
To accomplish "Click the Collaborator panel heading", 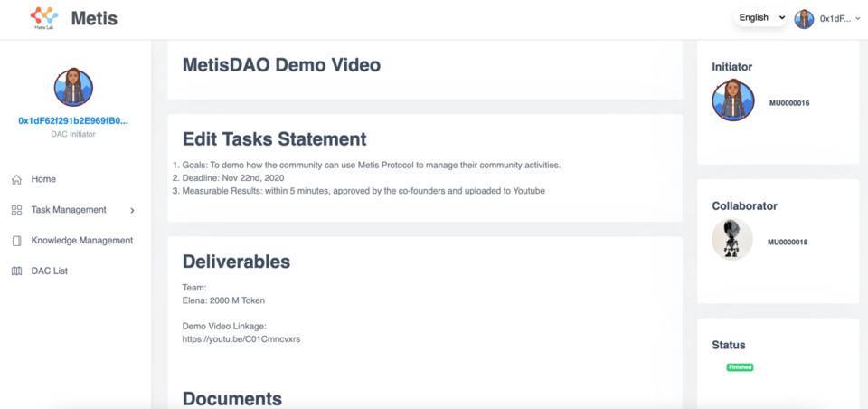I will point(744,205).
